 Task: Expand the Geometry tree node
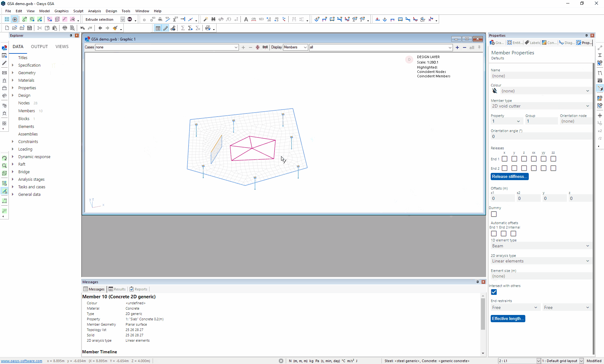click(x=13, y=73)
